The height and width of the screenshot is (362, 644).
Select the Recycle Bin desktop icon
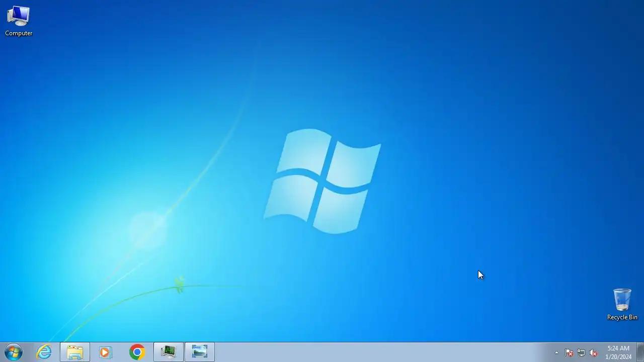622,304
